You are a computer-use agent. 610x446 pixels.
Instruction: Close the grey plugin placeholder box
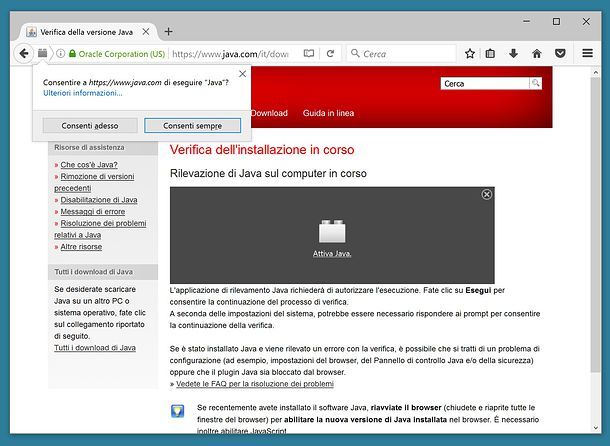click(486, 194)
